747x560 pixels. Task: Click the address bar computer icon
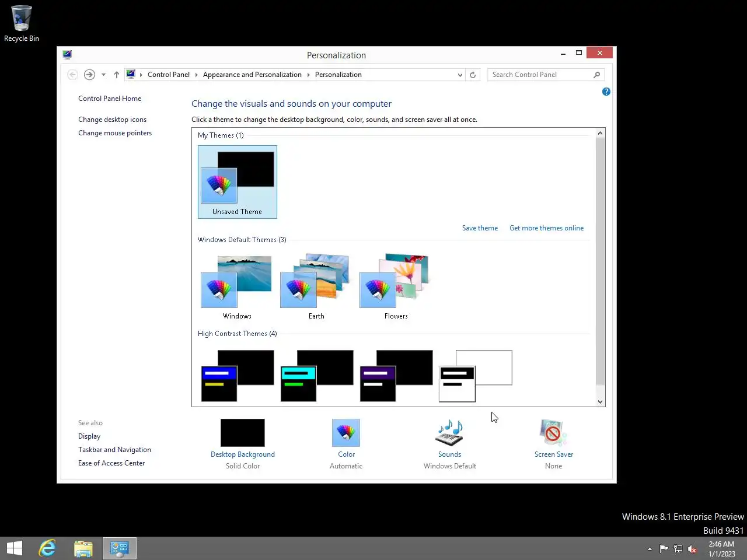[131, 74]
